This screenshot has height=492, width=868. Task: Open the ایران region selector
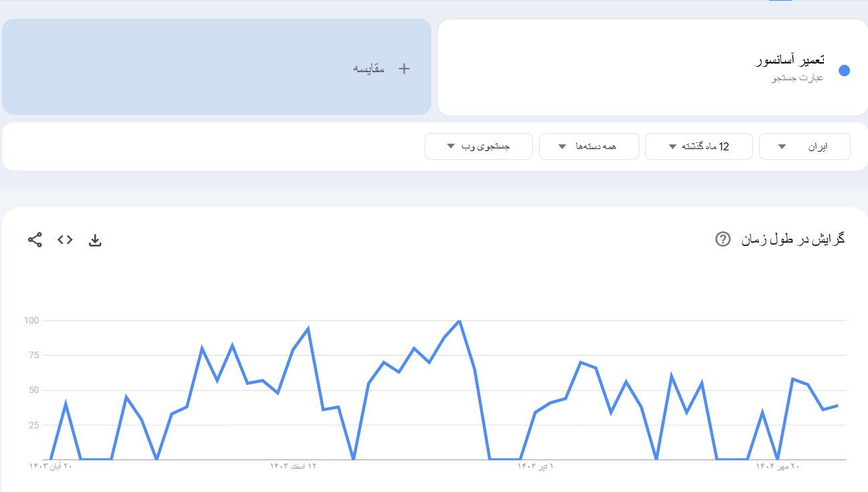(804, 146)
